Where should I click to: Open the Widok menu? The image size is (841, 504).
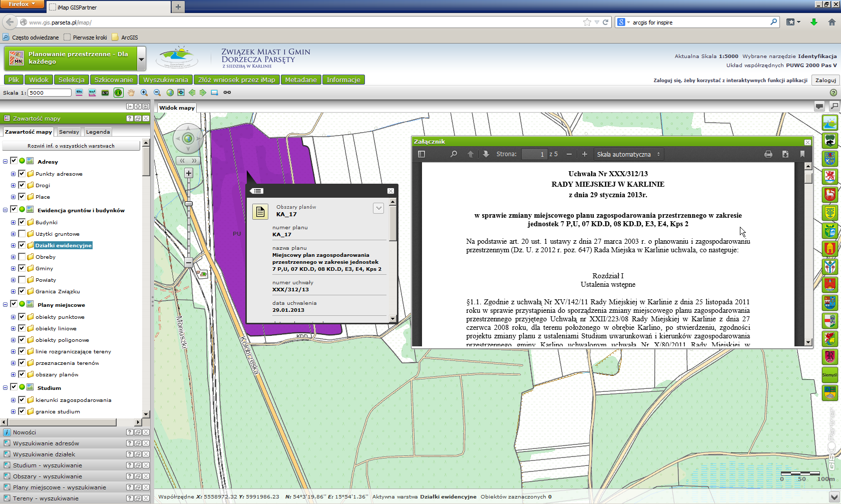(39, 80)
